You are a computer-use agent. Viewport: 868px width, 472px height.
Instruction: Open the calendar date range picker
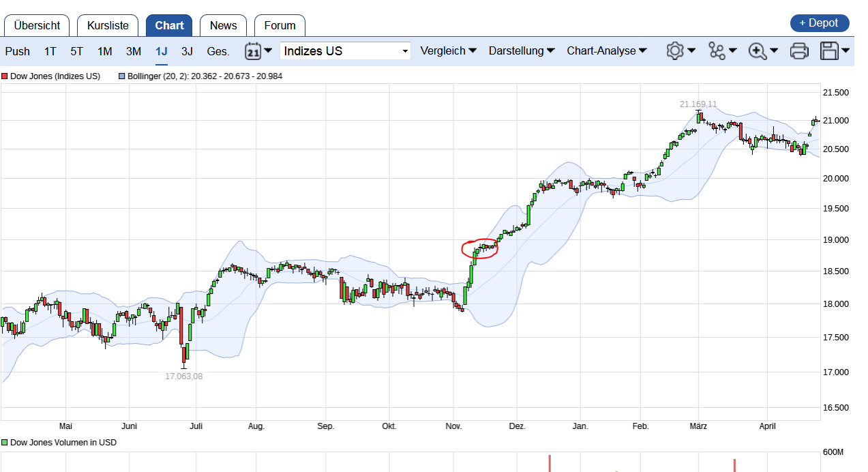tap(254, 51)
